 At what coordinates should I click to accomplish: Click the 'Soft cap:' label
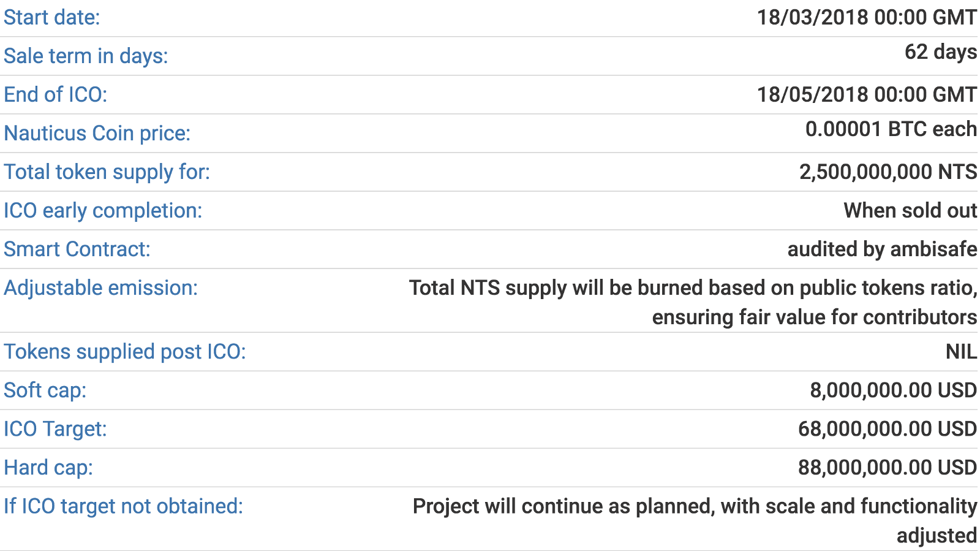45,390
